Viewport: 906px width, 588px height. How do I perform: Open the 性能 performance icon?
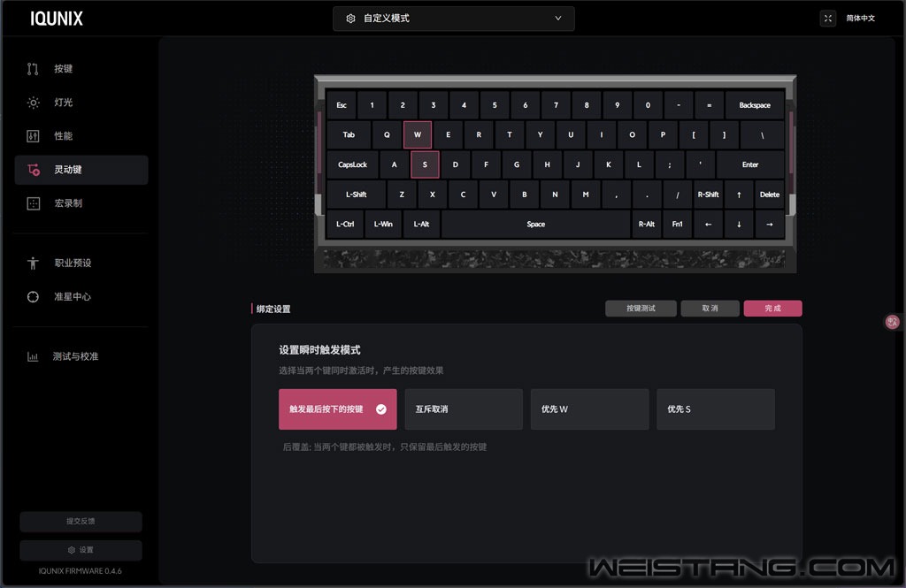(33, 136)
